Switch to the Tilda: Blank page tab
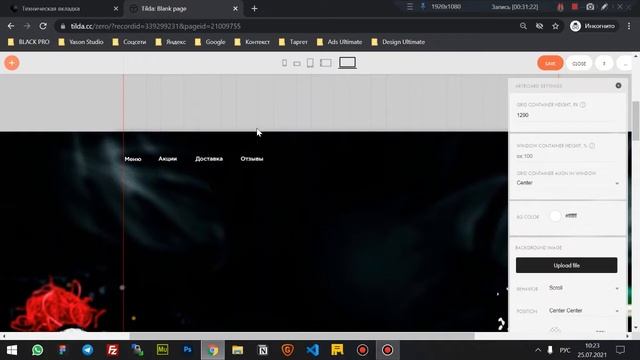This screenshot has height=360, width=640. click(x=183, y=9)
